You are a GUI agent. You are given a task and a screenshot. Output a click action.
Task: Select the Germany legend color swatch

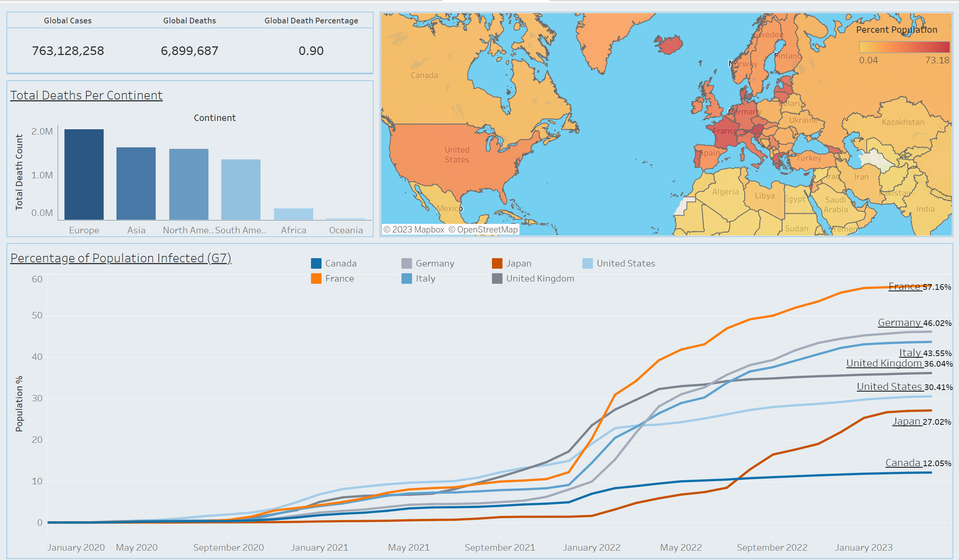[406, 263]
